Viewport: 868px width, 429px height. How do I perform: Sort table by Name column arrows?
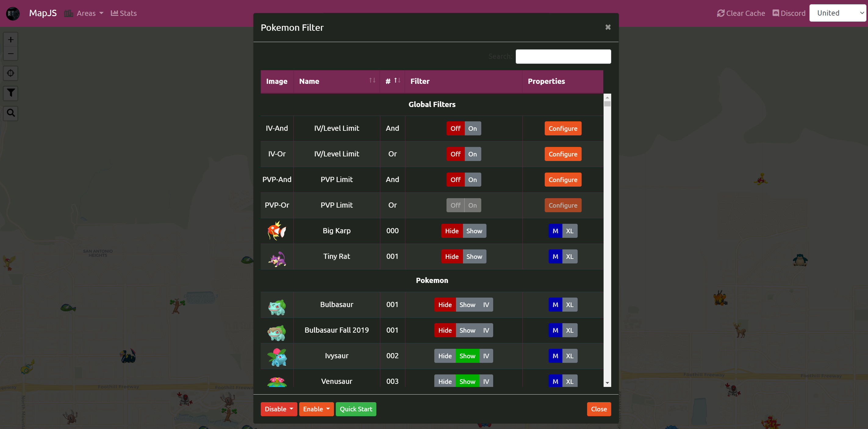pos(372,80)
